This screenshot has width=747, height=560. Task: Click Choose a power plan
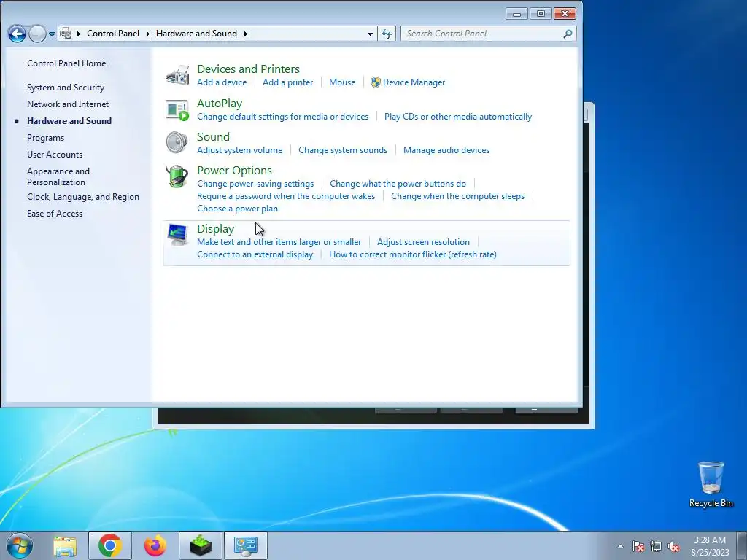[x=237, y=209]
